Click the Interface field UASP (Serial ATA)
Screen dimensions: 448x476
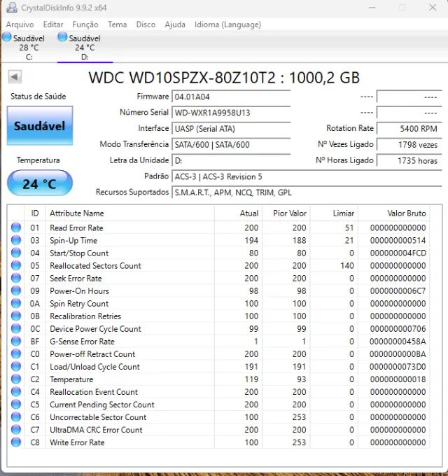click(231, 129)
